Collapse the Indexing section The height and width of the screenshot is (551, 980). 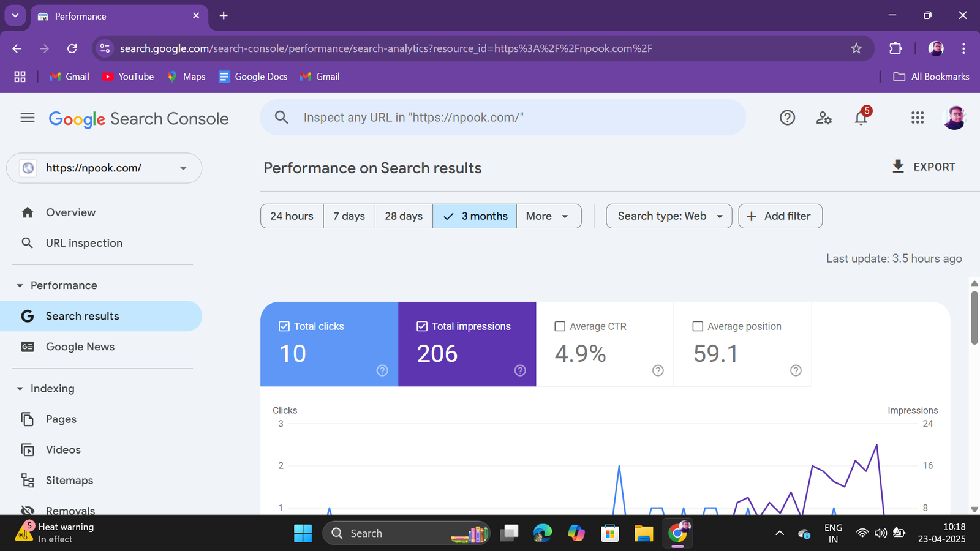(20, 389)
